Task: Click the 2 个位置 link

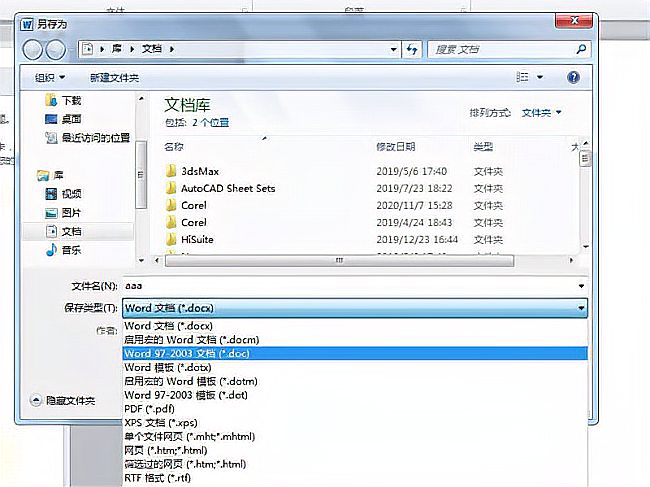Action: pos(211,123)
